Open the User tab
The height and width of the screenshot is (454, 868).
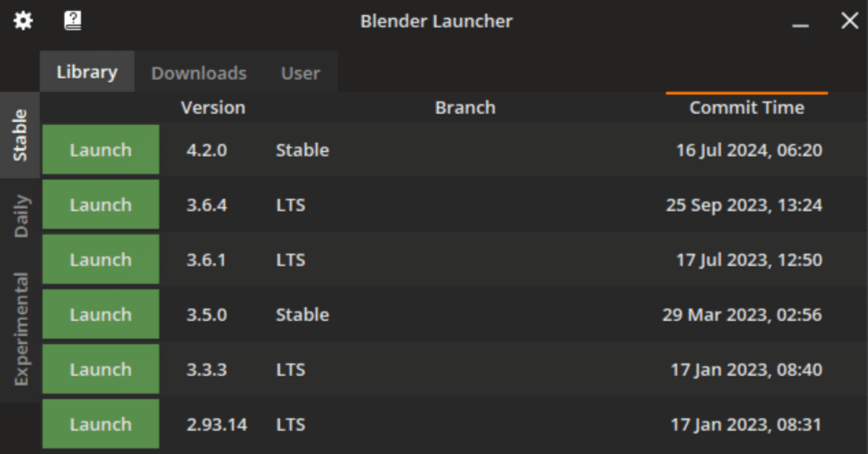click(x=299, y=72)
